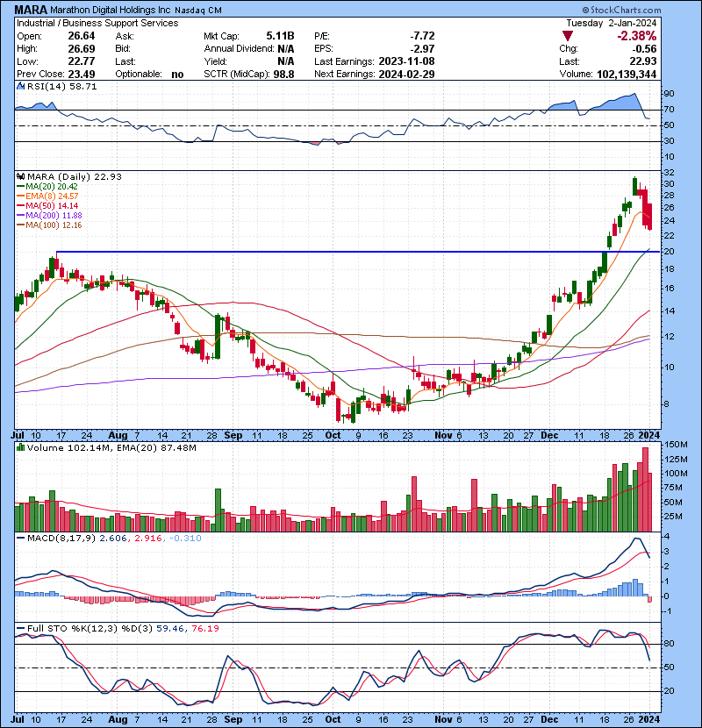
Task: Click the blue horizontal resistance line at 20
Action: pos(358,252)
